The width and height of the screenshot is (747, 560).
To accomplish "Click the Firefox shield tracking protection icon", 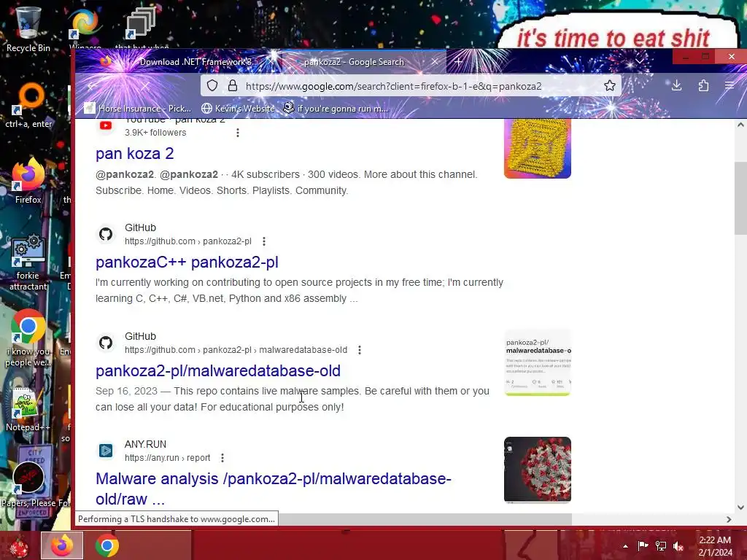I will tap(212, 86).
